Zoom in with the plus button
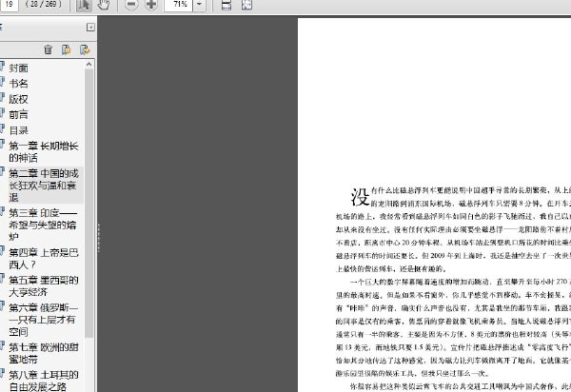The width and height of the screenshot is (571, 392). (x=151, y=5)
